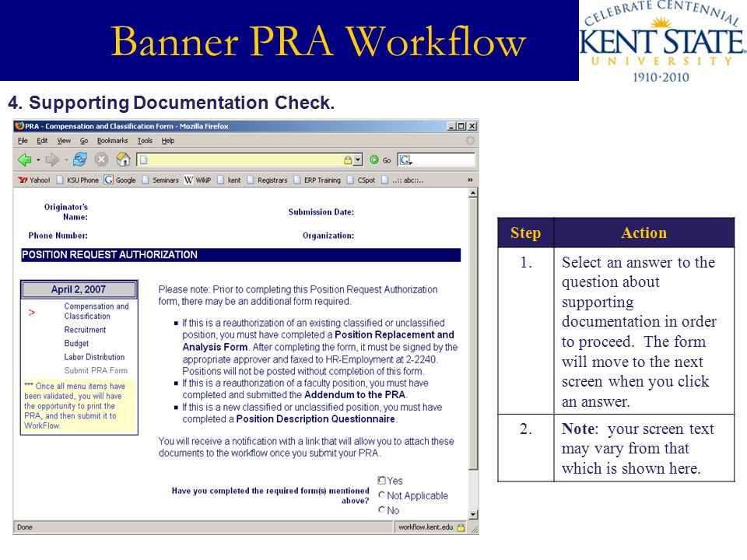Viewport: 747px width, 560px height.
Task: Open the kent bookmark
Action: 229,180
